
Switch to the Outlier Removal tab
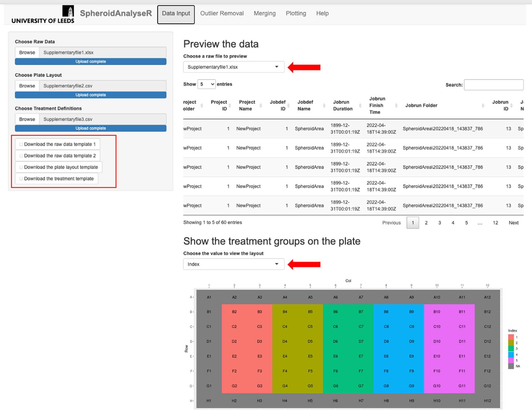(x=222, y=14)
